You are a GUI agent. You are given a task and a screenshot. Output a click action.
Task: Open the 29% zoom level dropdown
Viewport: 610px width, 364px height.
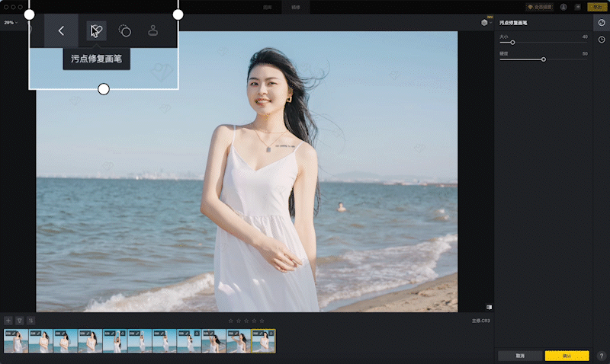[11, 23]
